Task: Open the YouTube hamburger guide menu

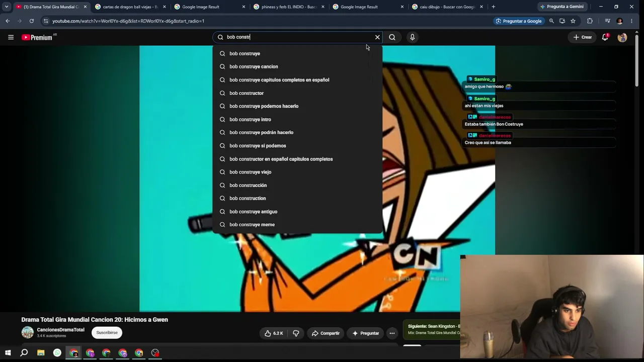Action: click(x=11, y=37)
